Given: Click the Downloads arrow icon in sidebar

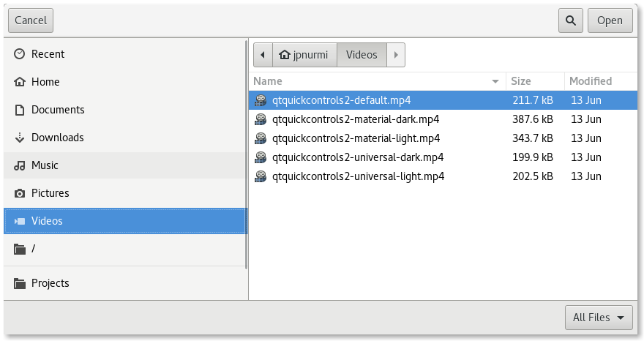Looking at the screenshot, I should (19, 138).
